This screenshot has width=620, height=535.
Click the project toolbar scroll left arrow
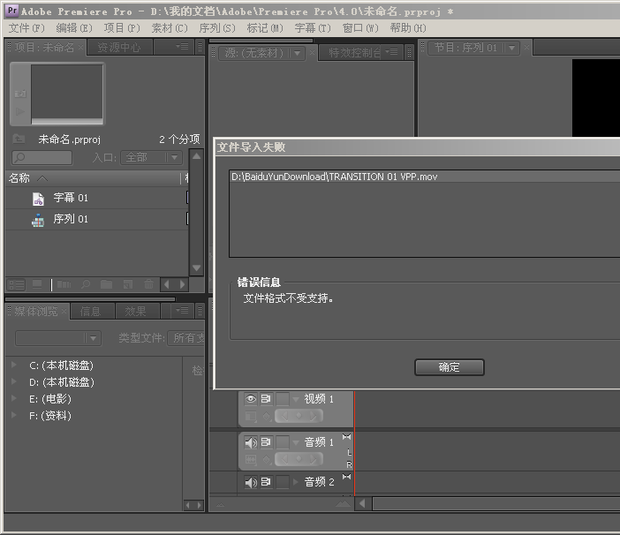(166, 285)
